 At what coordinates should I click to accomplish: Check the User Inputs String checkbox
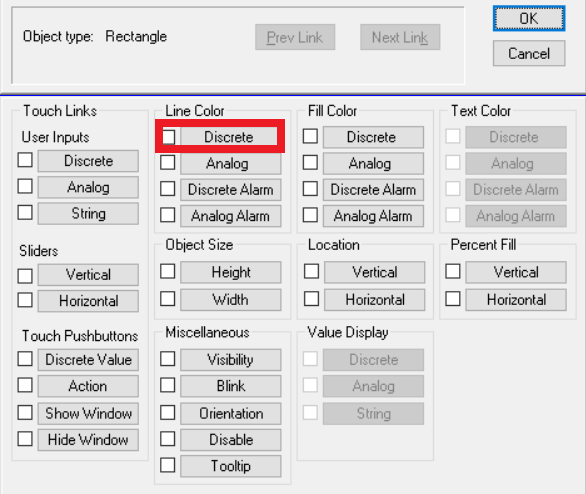pos(25,212)
